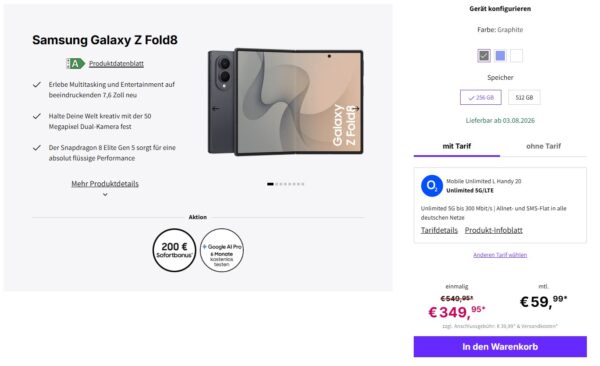Image resolution: width=600 pixels, height=366 pixels.
Task: Click the Galaxy Z Fold8 product image
Action: [285, 102]
